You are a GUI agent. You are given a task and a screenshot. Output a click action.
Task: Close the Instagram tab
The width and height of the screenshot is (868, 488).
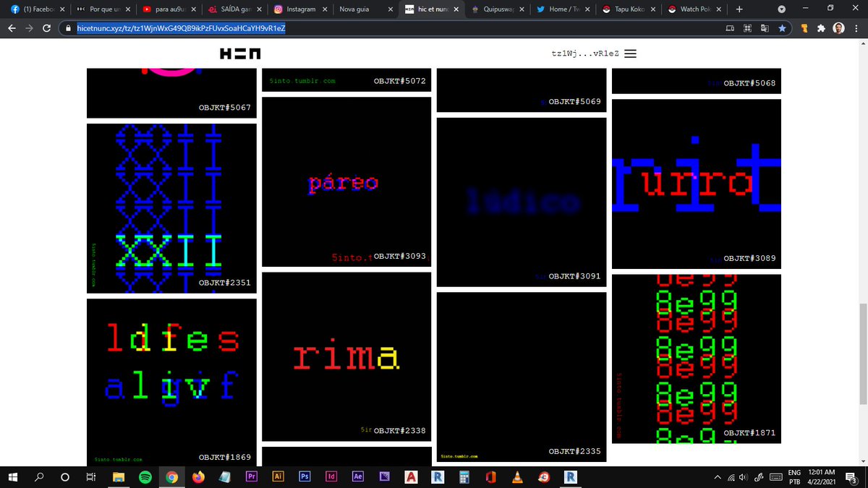(x=323, y=9)
